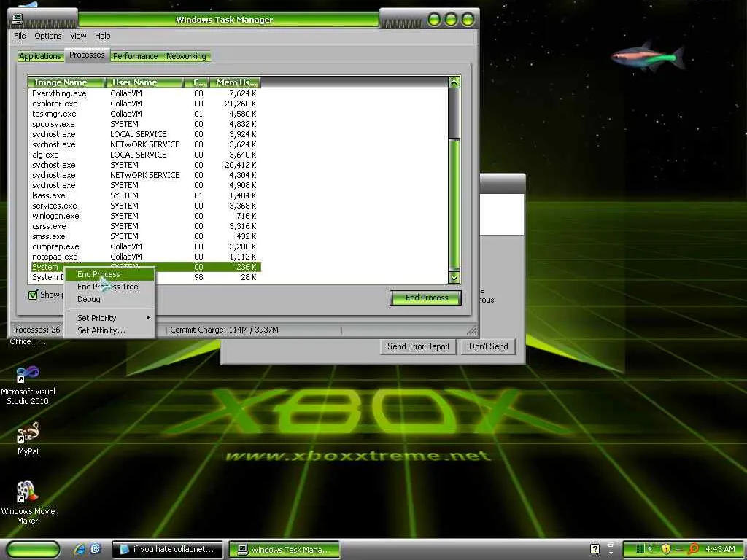Open the File menu
The width and height of the screenshot is (747, 560).
tap(20, 36)
